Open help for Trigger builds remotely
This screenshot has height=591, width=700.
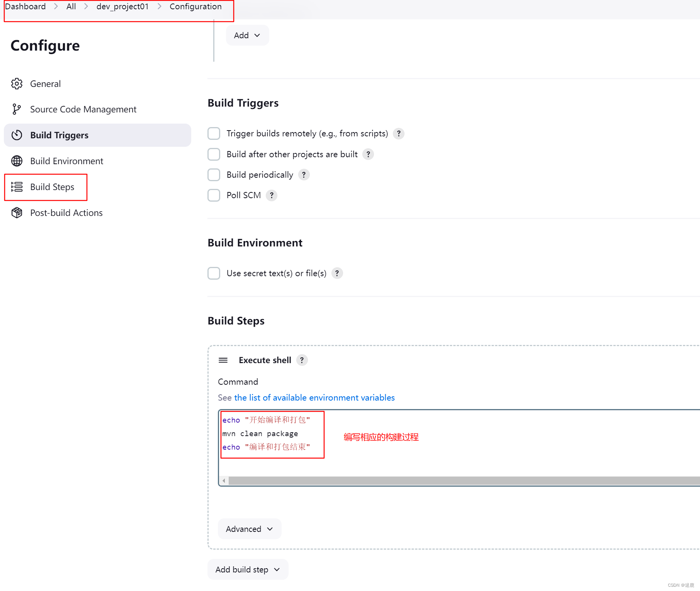[x=399, y=134]
